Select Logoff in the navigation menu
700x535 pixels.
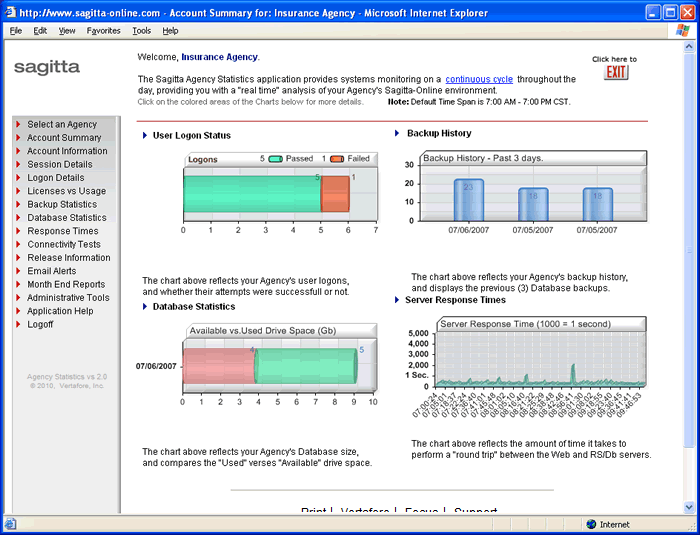click(41, 324)
